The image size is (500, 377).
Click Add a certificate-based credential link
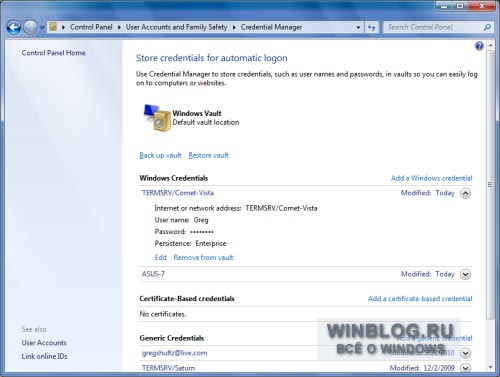(x=420, y=298)
